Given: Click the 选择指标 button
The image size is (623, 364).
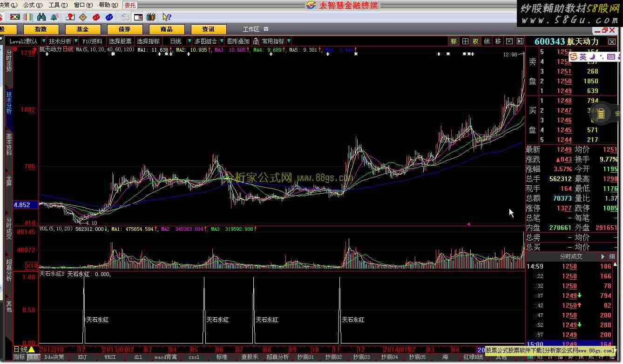Looking at the screenshot, I should pos(148,41).
